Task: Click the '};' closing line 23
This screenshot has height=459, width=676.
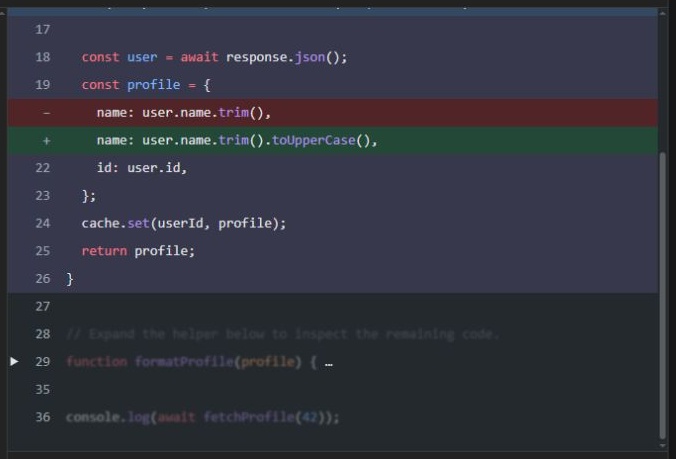Action: pos(89,196)
